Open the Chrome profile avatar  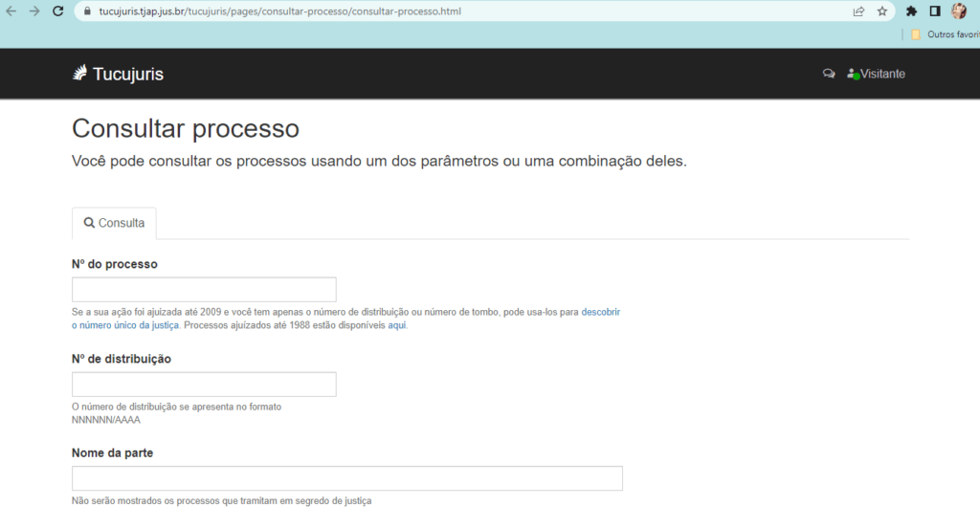pos(959,11)
